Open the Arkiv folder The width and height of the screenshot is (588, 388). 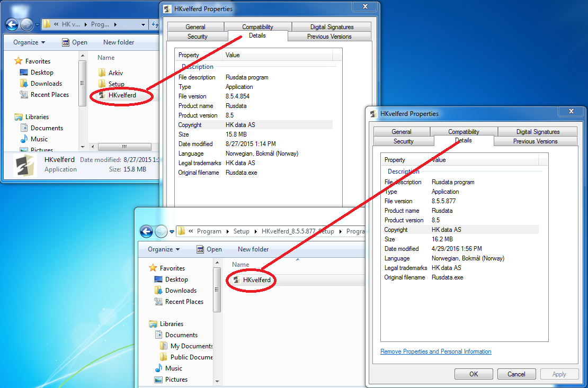pyautogui.click(x=111, y=73)
